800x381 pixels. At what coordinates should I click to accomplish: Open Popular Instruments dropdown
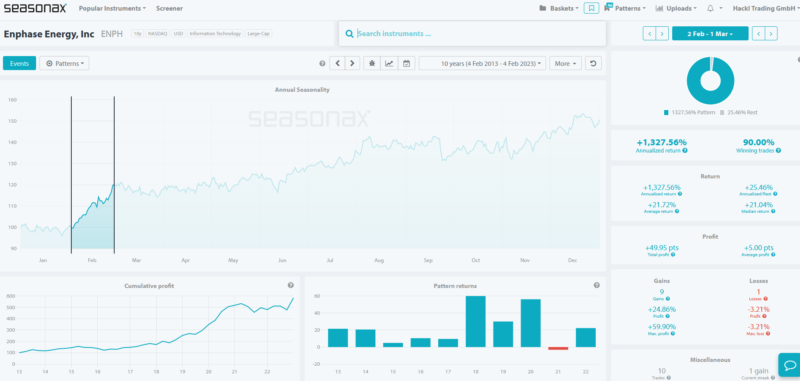pyautogui.click(x=112, y=9)
